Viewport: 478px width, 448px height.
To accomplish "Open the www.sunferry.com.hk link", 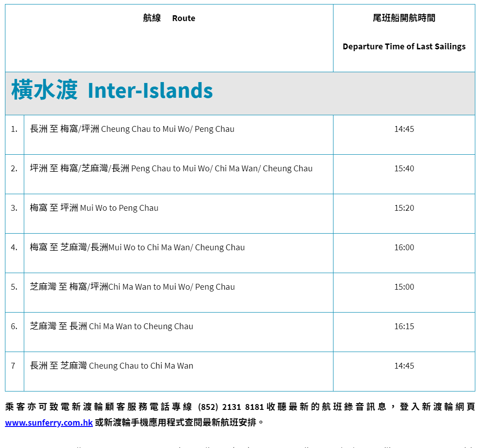I will 48,422.
